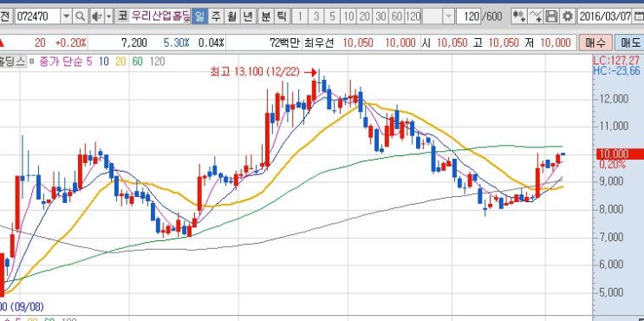Image resolution: width=644 pixels, height=321 pixels.
Task: Click the 10-day moving average legend number
Action: (103, 62)
